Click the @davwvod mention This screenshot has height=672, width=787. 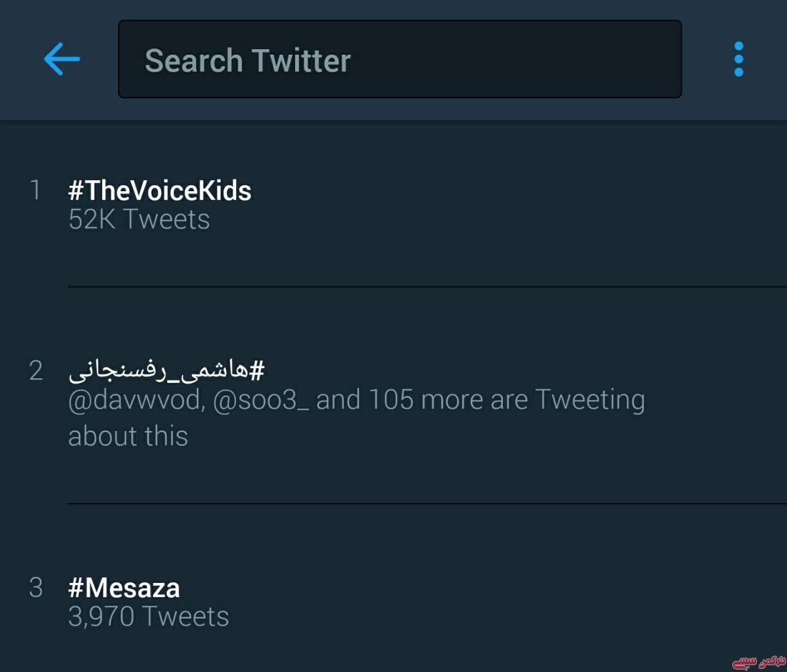tap(135, 400)
